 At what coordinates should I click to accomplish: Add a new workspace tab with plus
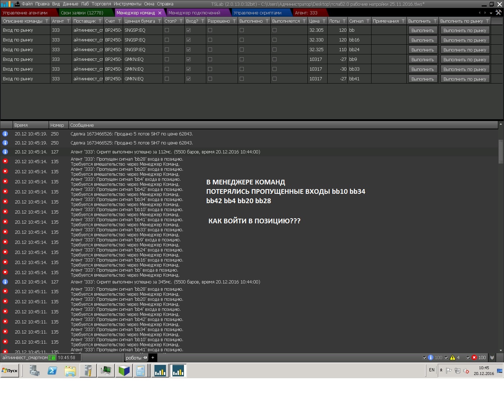pyautogui.click(x=153, y=358)
